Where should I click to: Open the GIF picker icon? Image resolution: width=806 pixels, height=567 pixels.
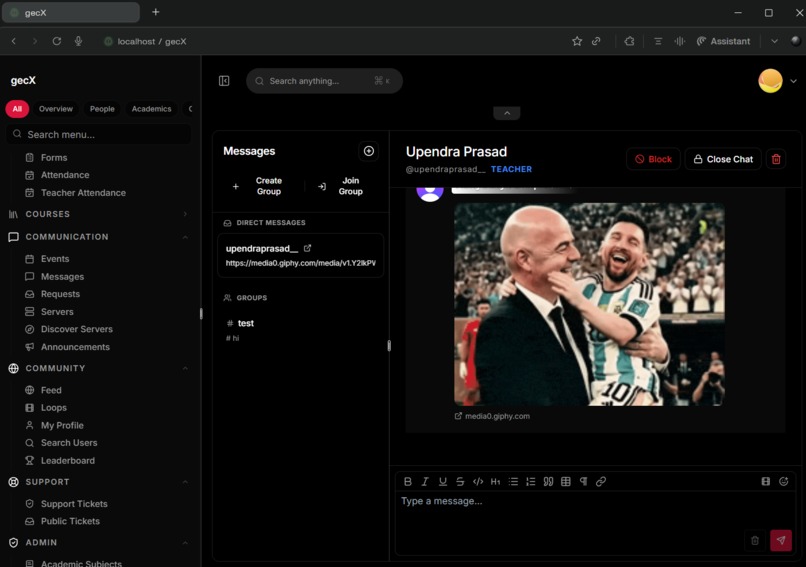click(765, 482)
